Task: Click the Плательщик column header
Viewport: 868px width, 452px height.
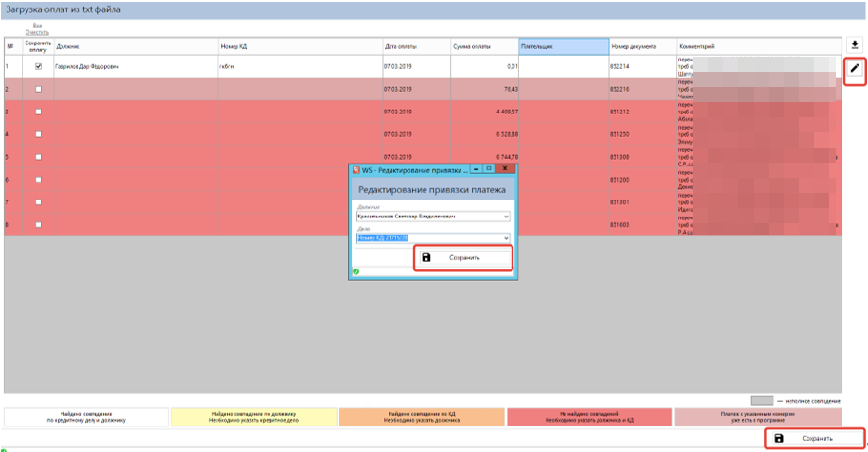Action: [564, 46]
